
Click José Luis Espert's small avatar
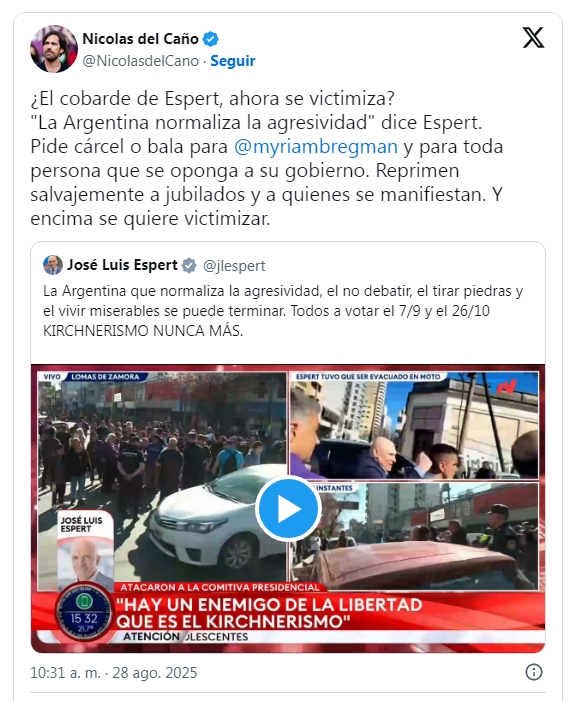pyautogui.click(x=53, y=265)
